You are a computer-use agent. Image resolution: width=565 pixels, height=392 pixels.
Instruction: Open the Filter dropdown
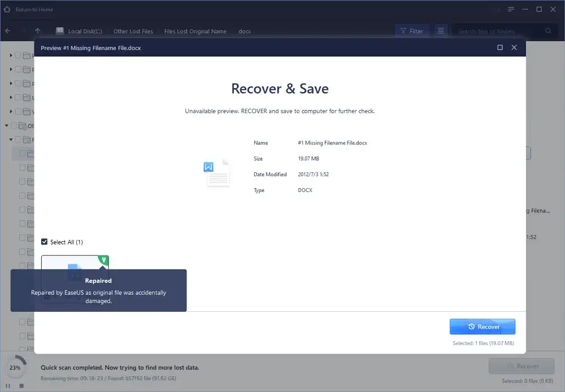(x=412, y=31)
